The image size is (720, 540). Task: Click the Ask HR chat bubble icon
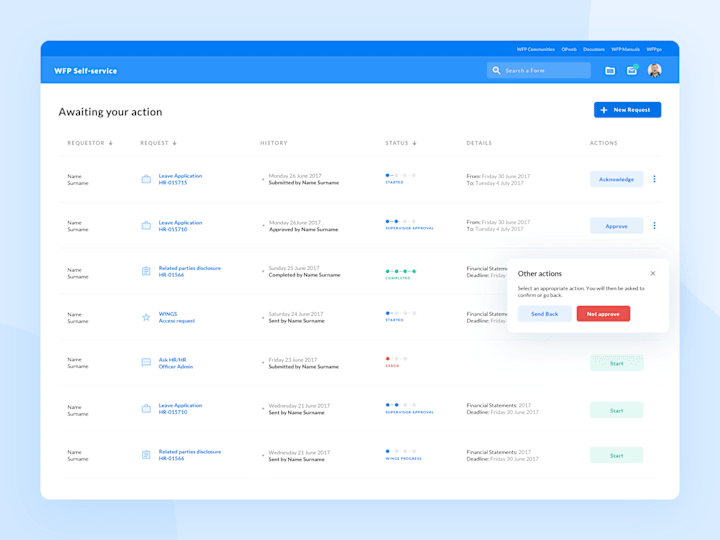[x=146, y=363]
